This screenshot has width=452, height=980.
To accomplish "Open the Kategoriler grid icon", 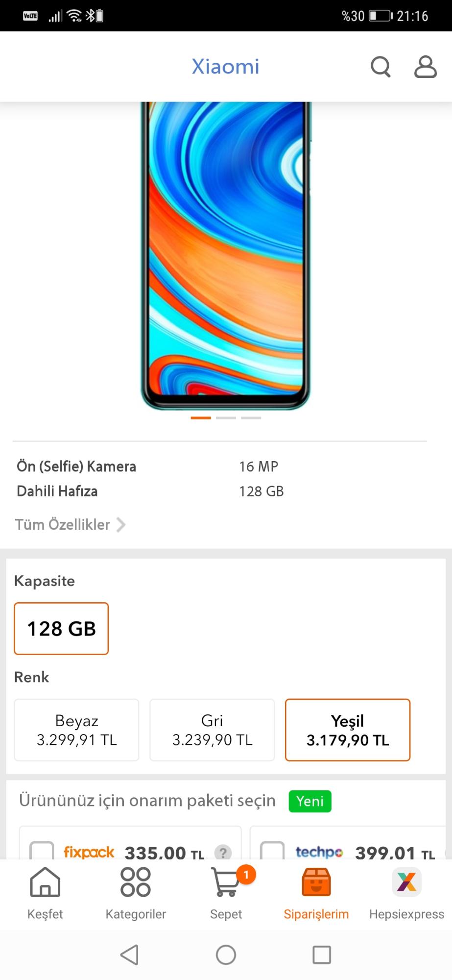I will coord(136,882).
